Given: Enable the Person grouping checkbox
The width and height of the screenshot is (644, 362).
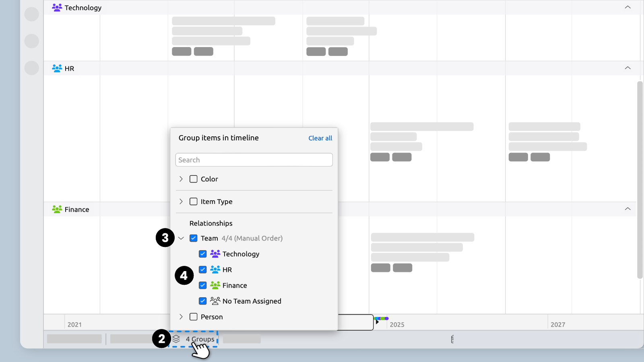Looking at the screenshot, I should (x=194, y=317).
